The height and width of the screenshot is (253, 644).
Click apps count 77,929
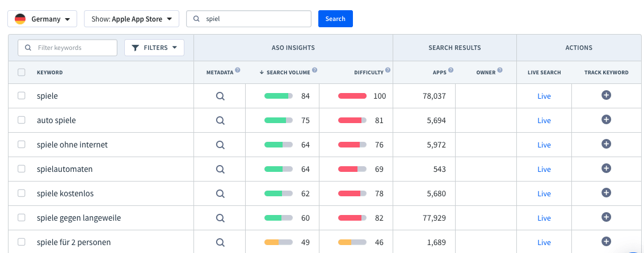coord(433,218)
